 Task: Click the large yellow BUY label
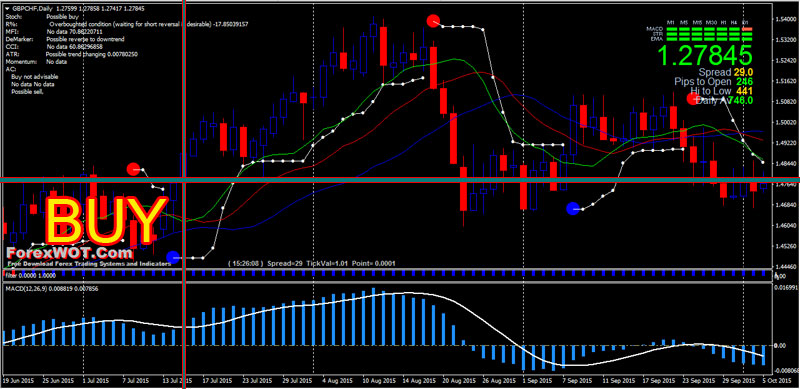coord(106,220)
